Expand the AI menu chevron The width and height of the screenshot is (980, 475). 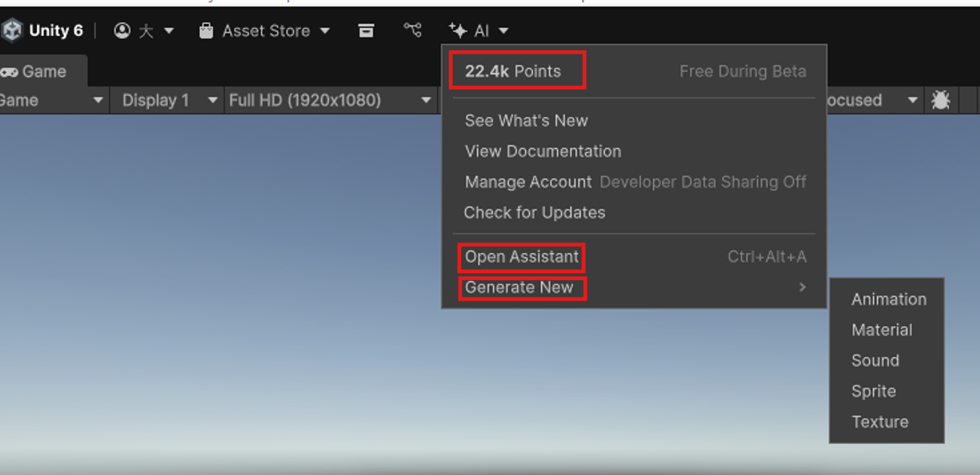pos(503,31)
